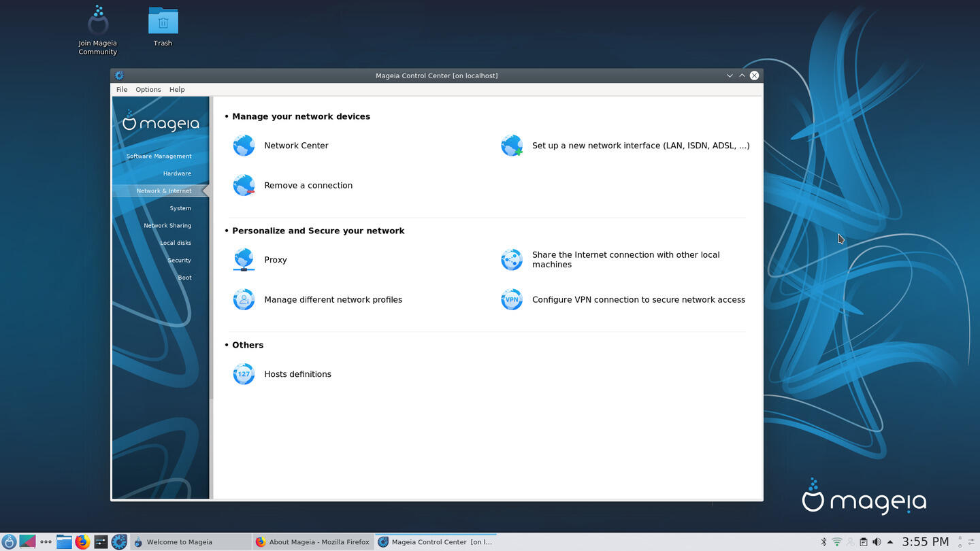Screen dimensions: 980x551
Task: Click Share the Internet connection label
Action: [626, 260]
